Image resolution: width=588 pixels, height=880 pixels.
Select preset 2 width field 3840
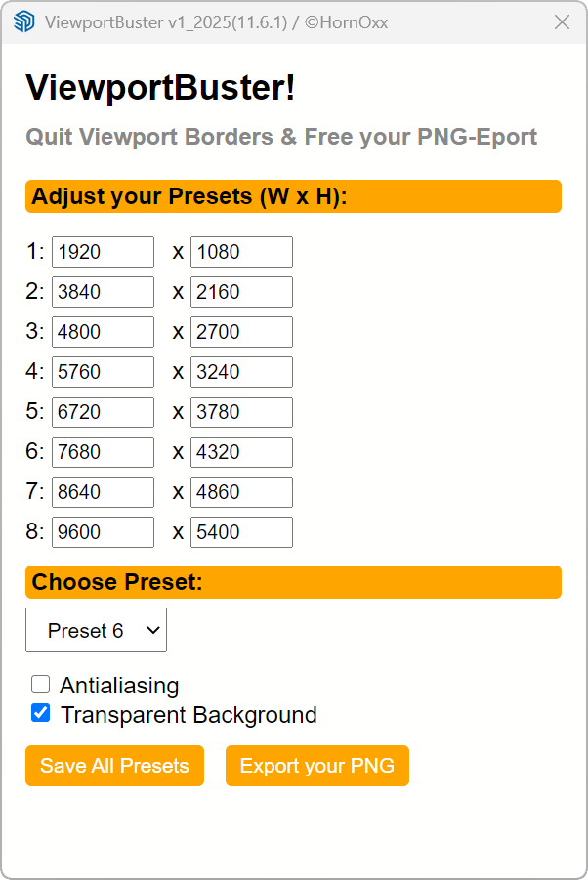click(103, 292)
